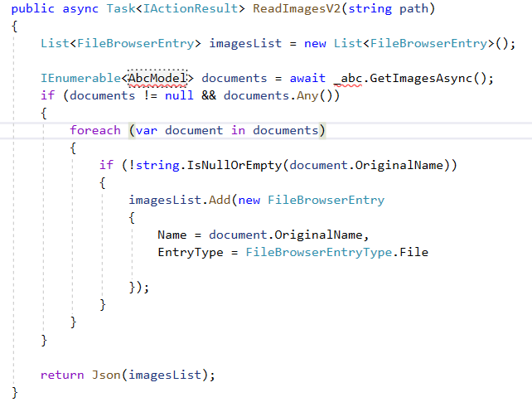Click the _abc field with error underline
The height and width of the screenshot is (402, 532).
(348, 79)
